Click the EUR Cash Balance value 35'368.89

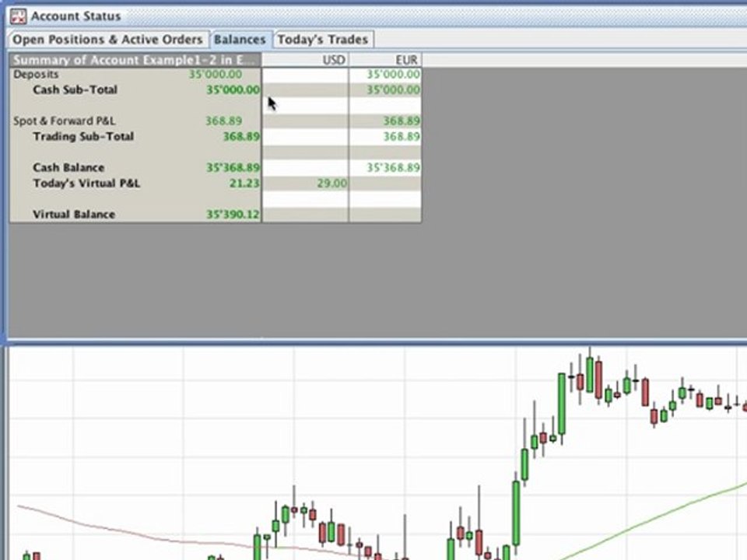coord(393,168)
